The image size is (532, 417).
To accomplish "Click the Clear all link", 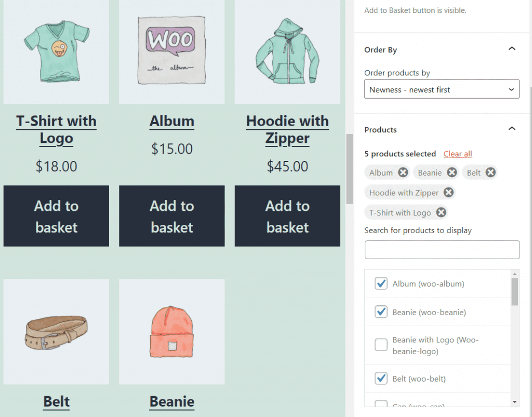I will click(x=457, y=154).
